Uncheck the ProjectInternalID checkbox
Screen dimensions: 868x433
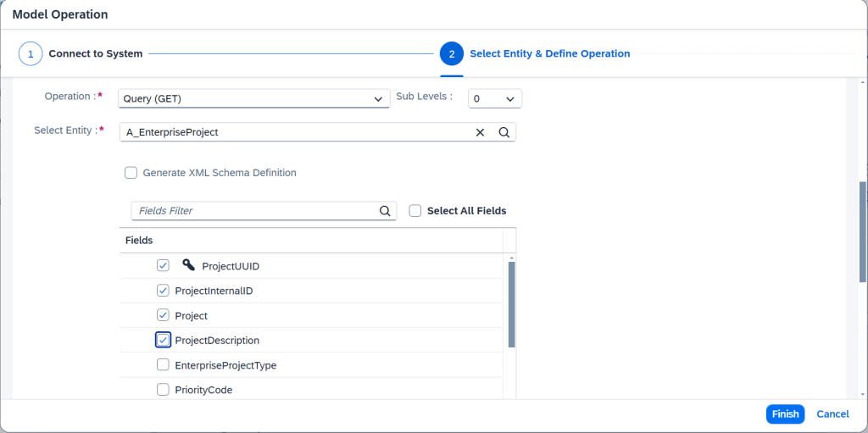coord(163,291)
